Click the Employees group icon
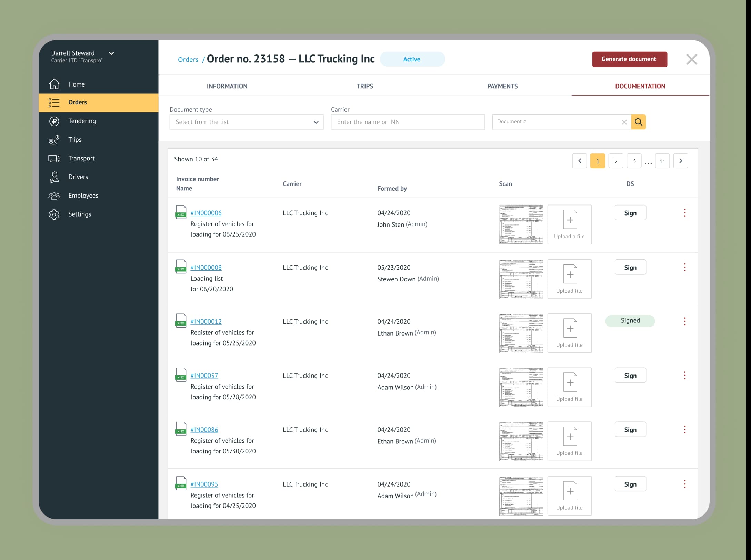This screenshot has width=751, height=560. (x=54, y=196)
